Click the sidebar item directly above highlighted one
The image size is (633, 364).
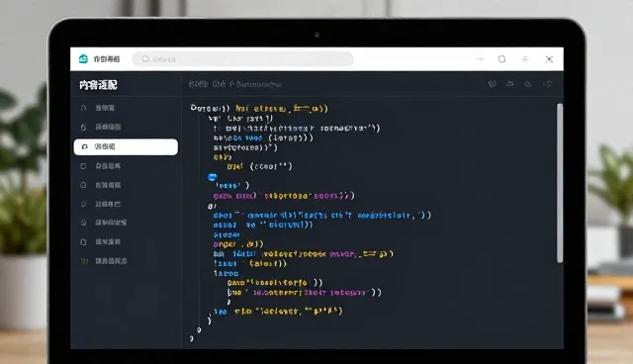tap(101, 127)
